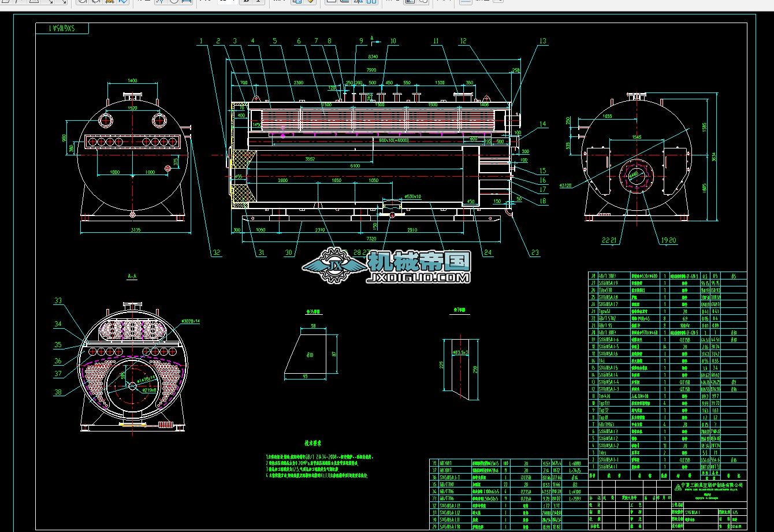Click the overall length dimension 8340
774x532 pixels.
pyautogui.click(x=373, y=56)
